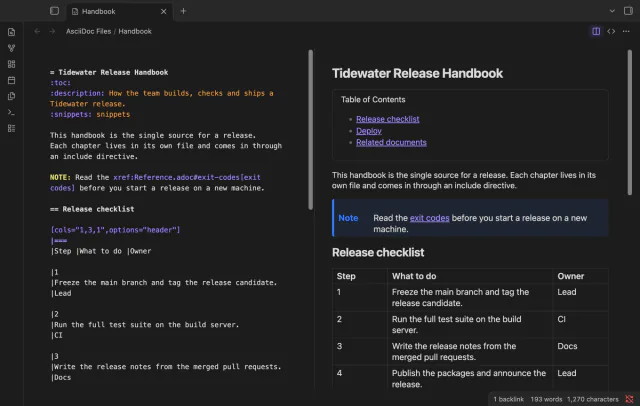The height and width of the screenshot is (406, 640).
Task: Click the copy-files template ribbon icon
Action: pyautogui.click(x=11, y=96)
